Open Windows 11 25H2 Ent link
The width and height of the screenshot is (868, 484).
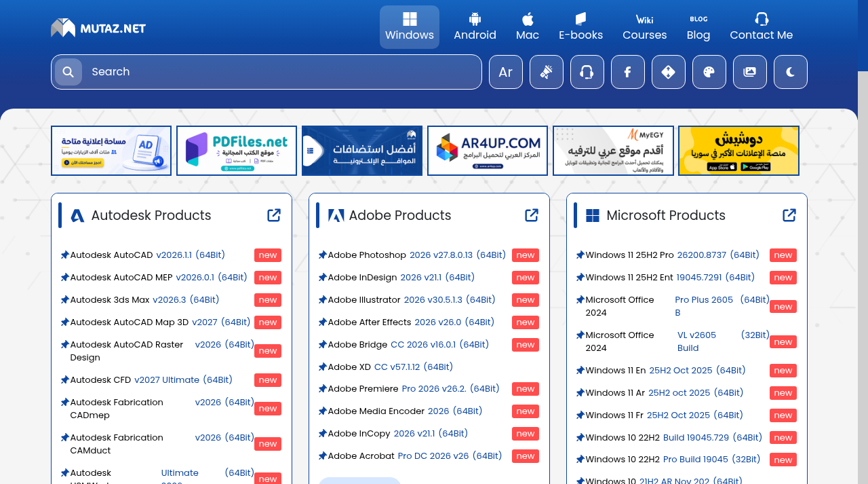click(x=670, y=278)
